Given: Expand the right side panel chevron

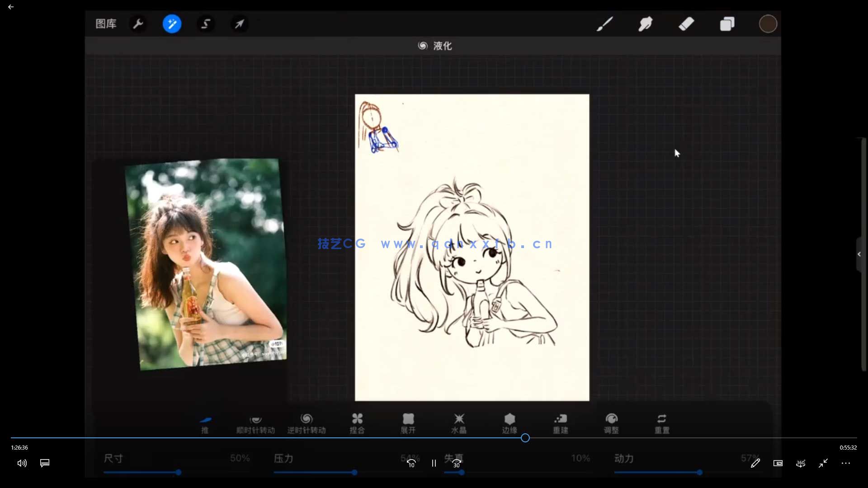Looking at the screenshot, I should tap(859, 254).
